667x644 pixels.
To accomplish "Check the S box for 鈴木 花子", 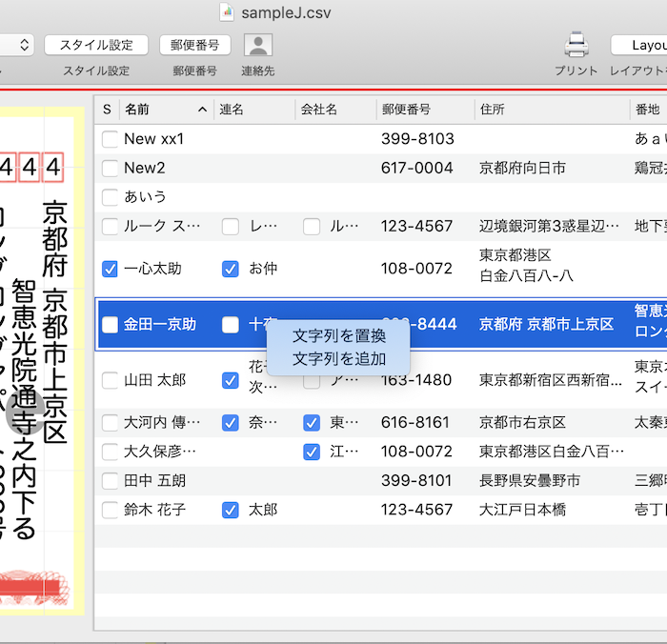I will click(110, 510).
